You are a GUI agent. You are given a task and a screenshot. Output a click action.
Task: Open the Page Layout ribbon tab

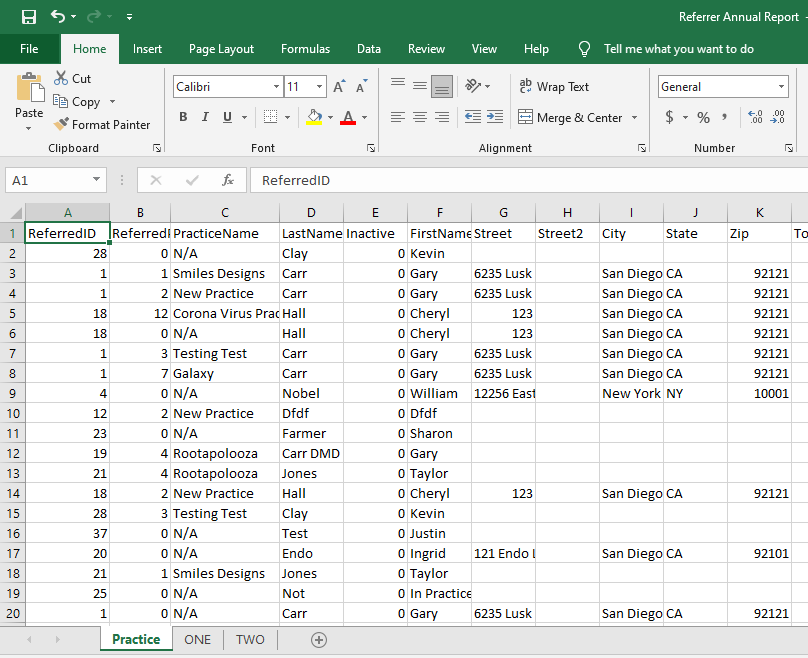click(x=221, y=49)
